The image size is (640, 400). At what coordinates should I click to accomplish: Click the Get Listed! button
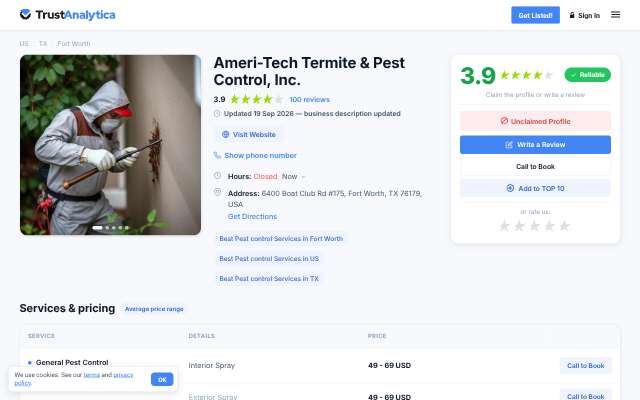coord(535,15)
